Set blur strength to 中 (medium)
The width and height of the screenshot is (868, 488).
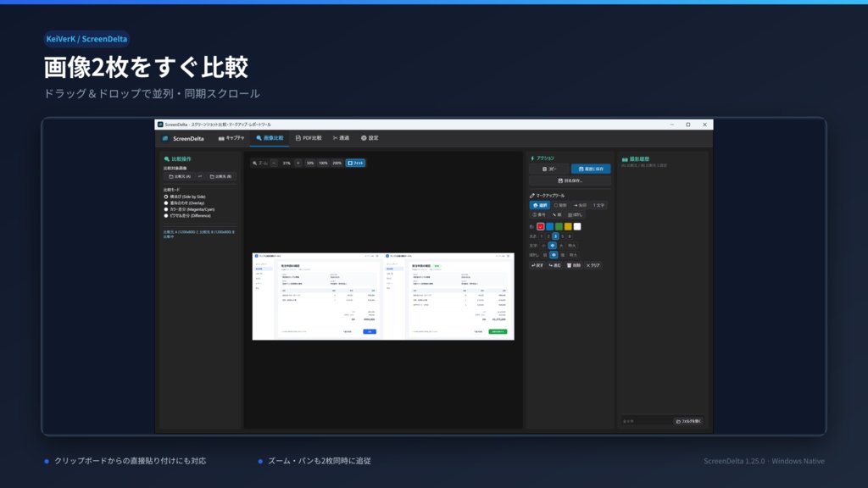pos(554,255)
